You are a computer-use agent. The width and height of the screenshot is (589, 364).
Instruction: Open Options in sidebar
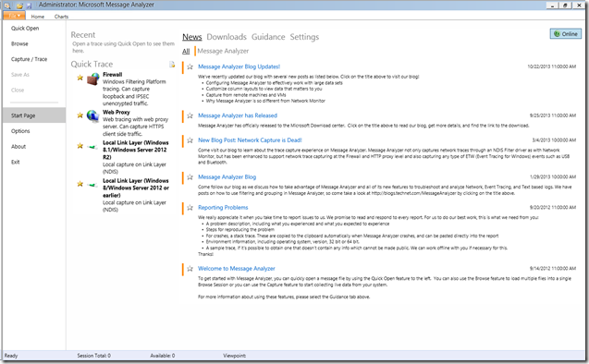20,131
